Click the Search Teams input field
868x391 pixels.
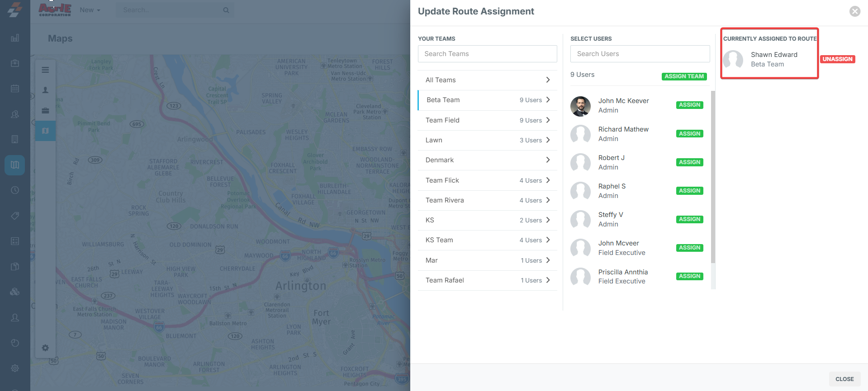point(488,54)
